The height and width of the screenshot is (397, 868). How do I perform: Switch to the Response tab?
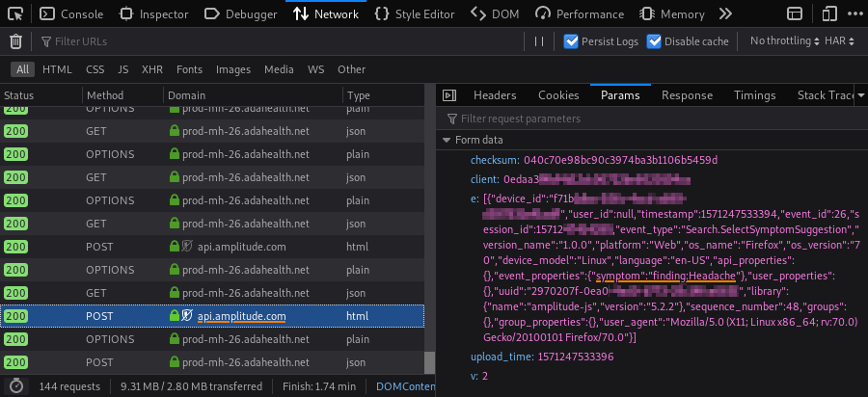pyautogui.click(x=687, y=95)
